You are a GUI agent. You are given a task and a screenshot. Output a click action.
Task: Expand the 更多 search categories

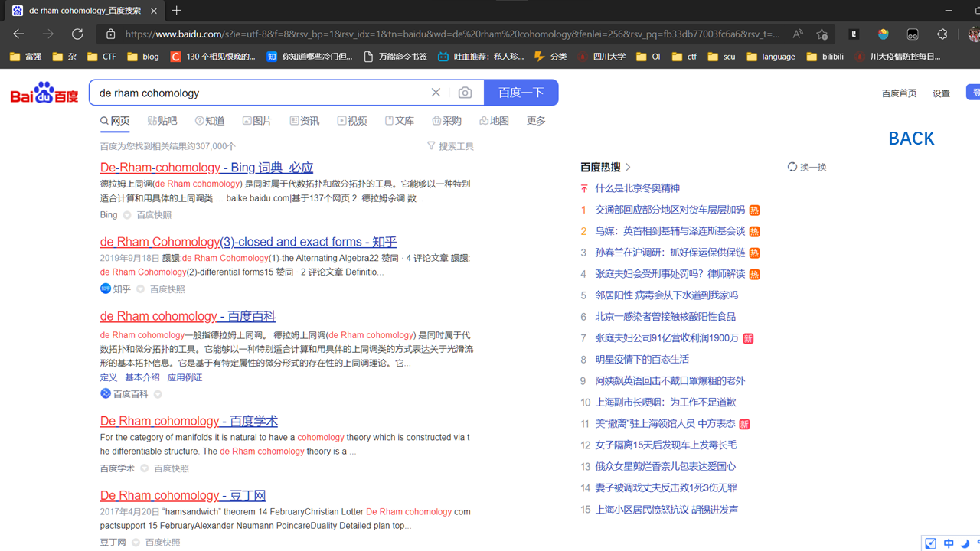point(536,121)
